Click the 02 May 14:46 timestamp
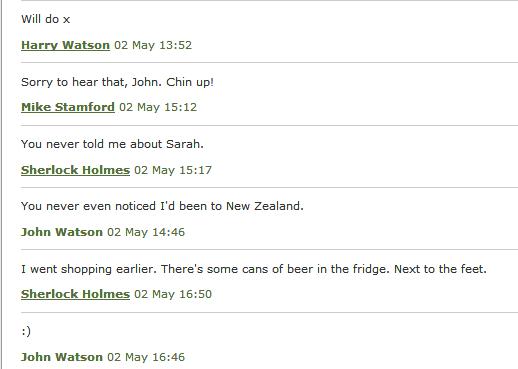Viewport: 518px width, 369px height. (x=146, y=232)
